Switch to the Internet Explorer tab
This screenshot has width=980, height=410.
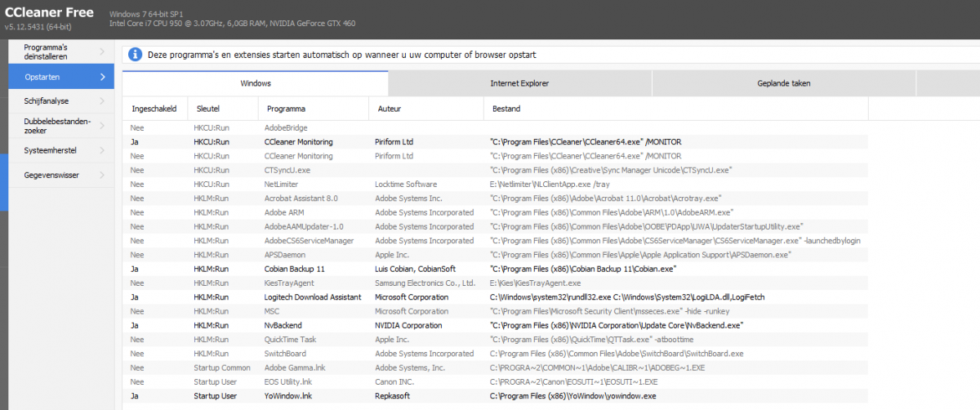point(519,83)
